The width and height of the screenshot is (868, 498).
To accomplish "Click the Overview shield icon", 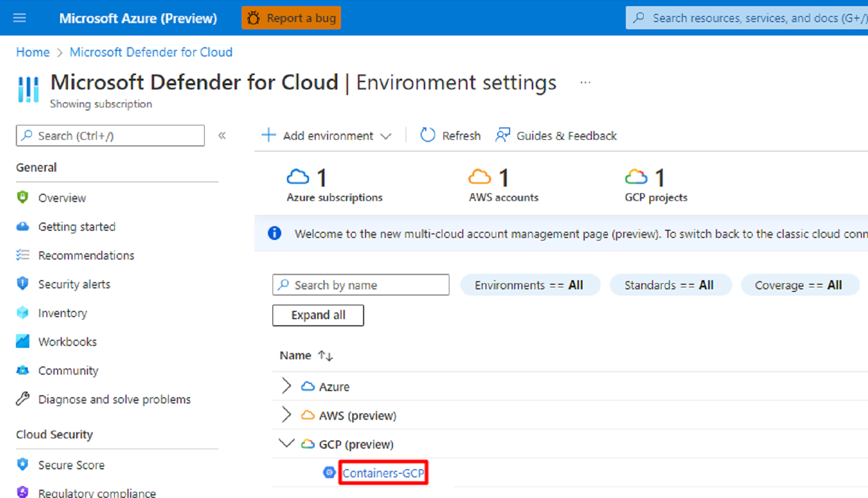I will pyautogui.click(x=23, y=197).
